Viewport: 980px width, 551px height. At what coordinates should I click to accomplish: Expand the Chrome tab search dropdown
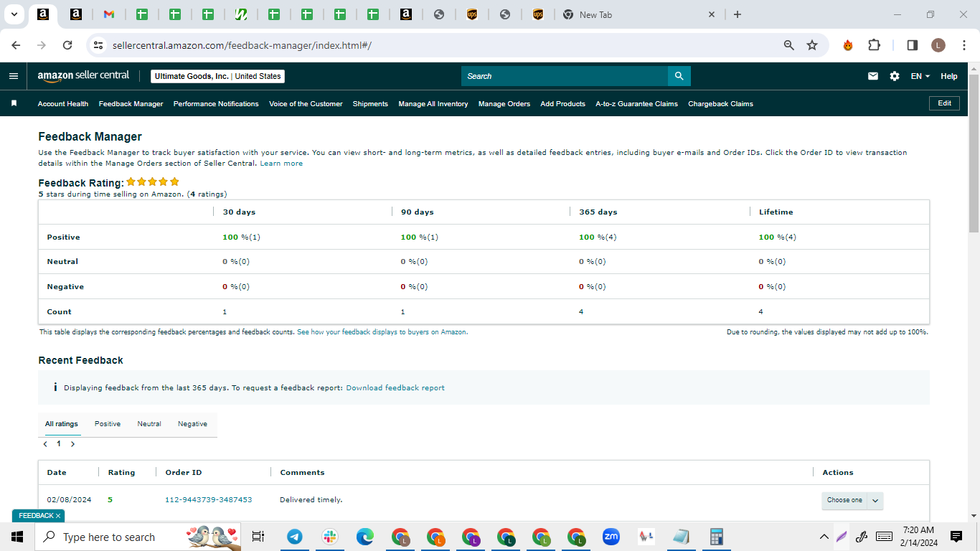click(14, 14)
